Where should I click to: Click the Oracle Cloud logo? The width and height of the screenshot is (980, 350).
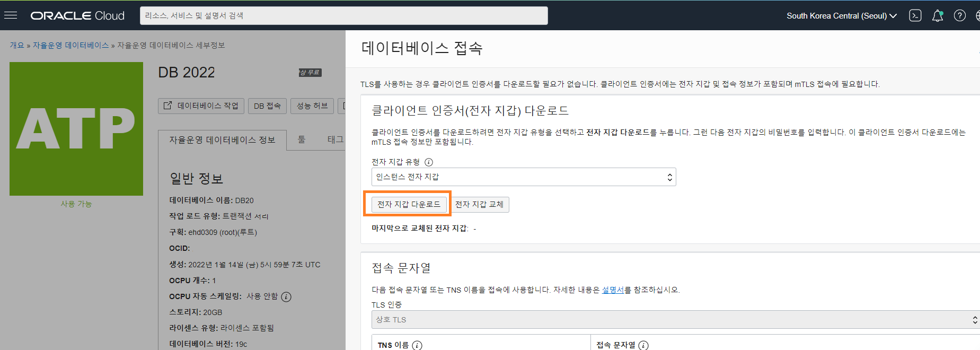pos(77,16)
